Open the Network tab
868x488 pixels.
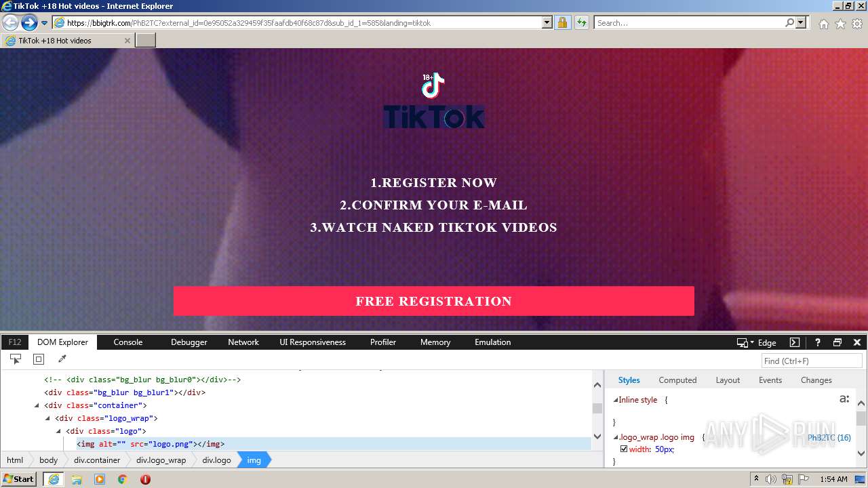[x=243, y=342]
